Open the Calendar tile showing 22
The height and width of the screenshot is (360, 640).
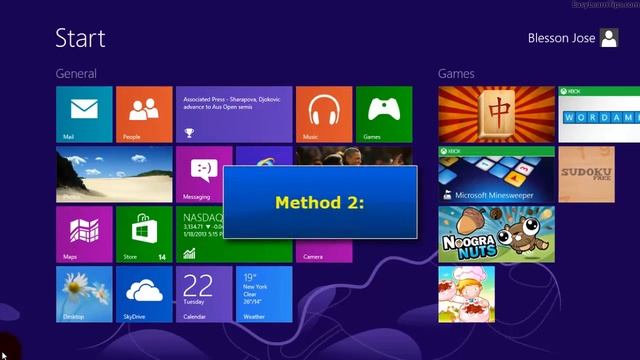[x=204, y=294]
